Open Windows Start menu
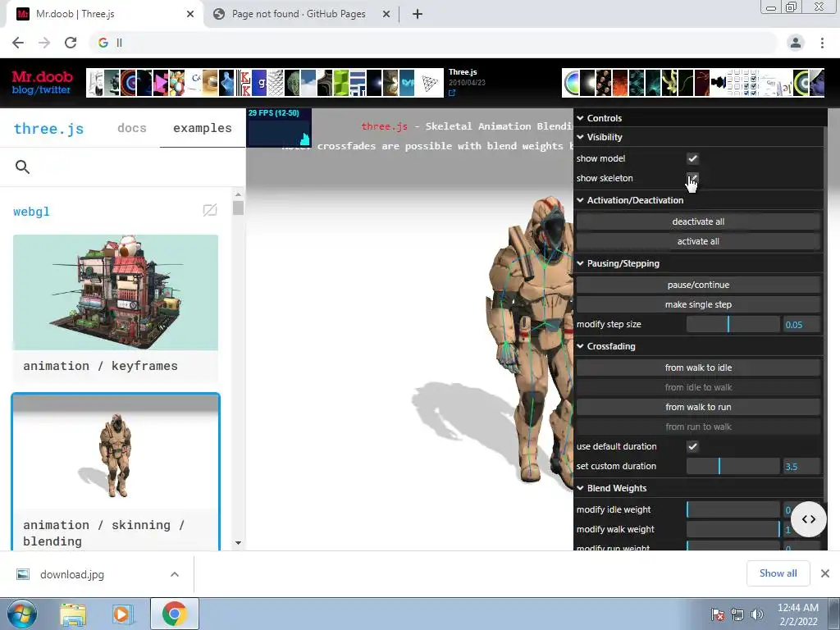The height and width of the screenshot is (630, 840). tap(22, 614)
